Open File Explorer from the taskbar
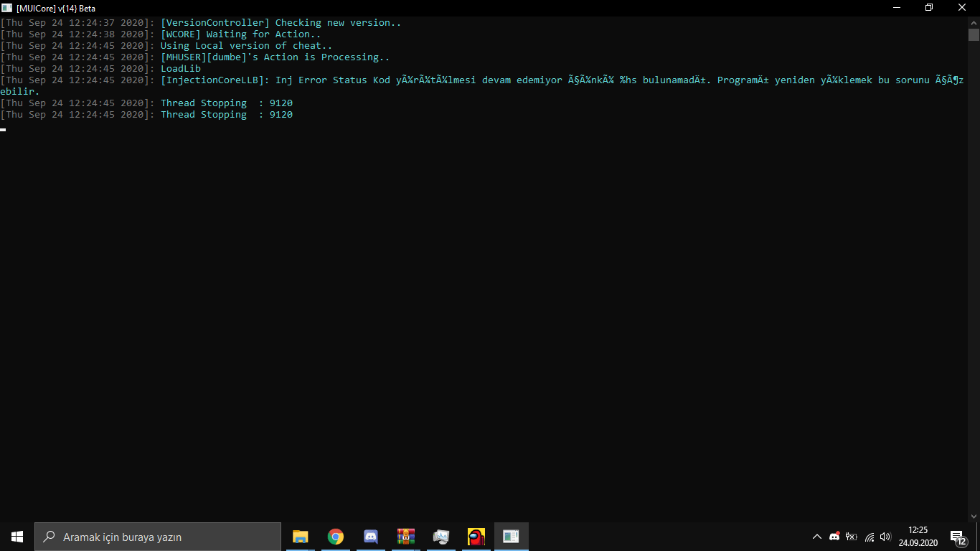 pyautogui.click(x=301, y=537)
